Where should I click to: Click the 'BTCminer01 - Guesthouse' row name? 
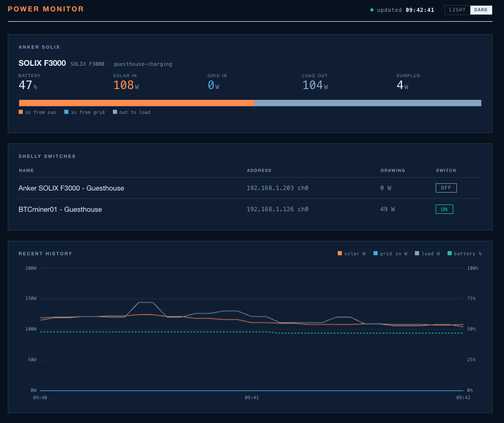pyautogui.click(x=60, y=209)
